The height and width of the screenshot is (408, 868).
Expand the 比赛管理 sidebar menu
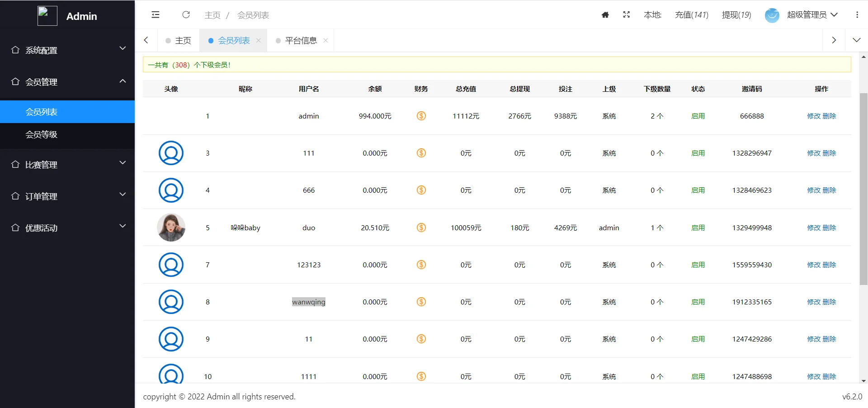(68, 165)
